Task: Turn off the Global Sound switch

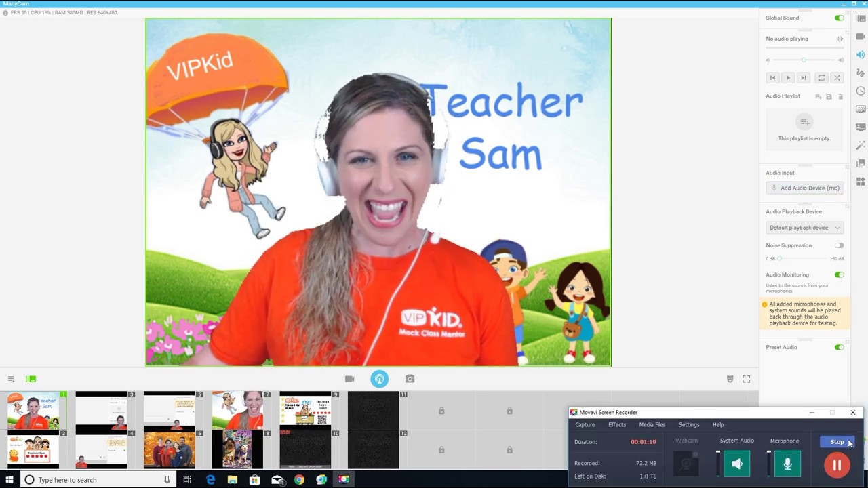Action: pyautogui.click(x=840, y=18)
